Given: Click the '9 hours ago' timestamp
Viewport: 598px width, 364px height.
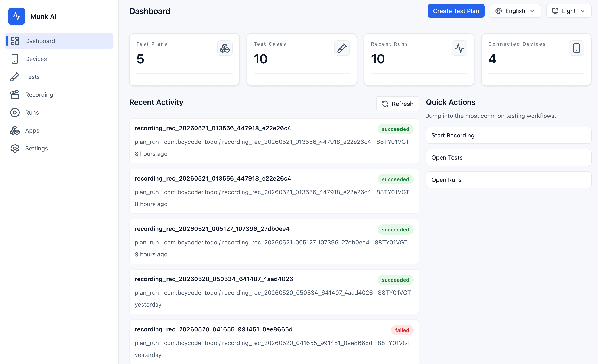Looking at the screenshot, I should tap(151, 254).
